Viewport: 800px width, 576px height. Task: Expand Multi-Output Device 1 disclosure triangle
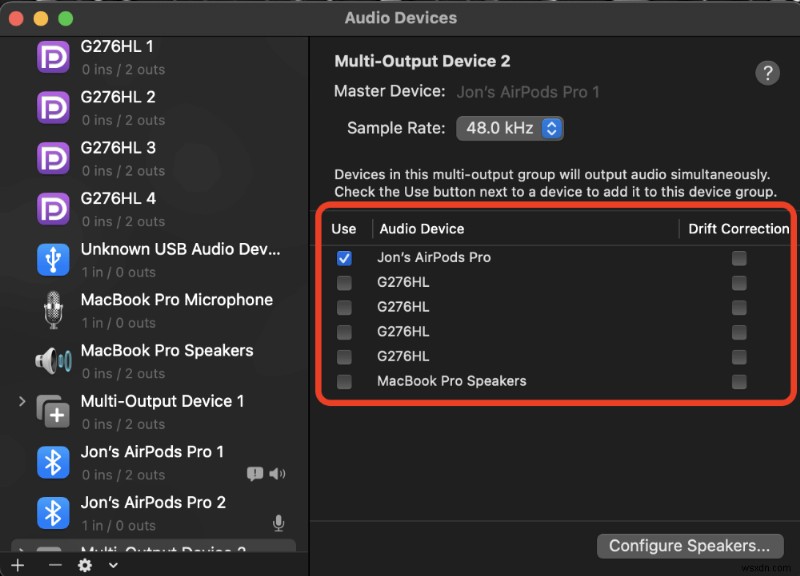(x=22, y=400)
